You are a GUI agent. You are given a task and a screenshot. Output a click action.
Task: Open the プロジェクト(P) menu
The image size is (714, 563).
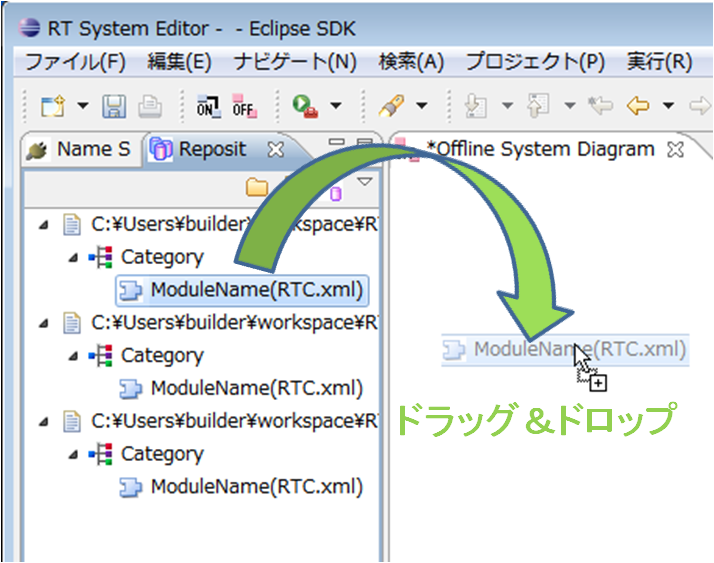click(x=535, y=61)
